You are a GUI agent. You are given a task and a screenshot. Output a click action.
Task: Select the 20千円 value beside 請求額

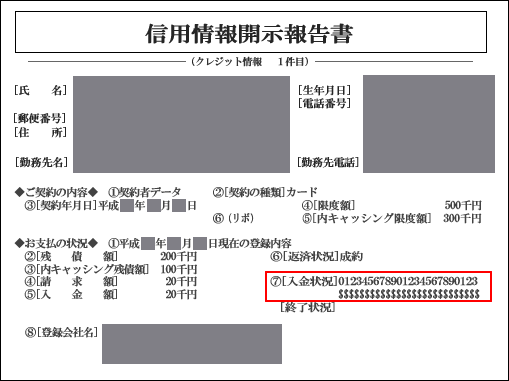coord(181,282)
